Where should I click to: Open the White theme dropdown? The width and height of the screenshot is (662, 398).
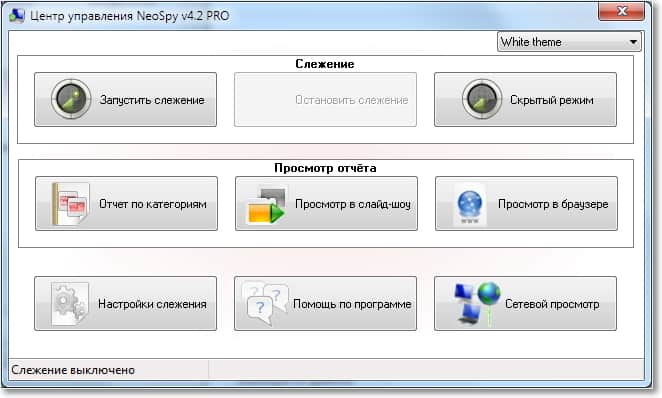click(569, 42)
